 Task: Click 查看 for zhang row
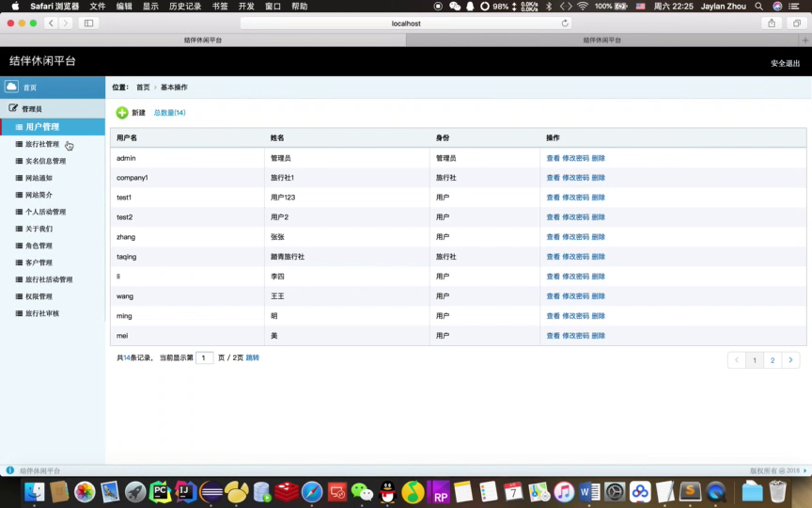tap(553, 237)
